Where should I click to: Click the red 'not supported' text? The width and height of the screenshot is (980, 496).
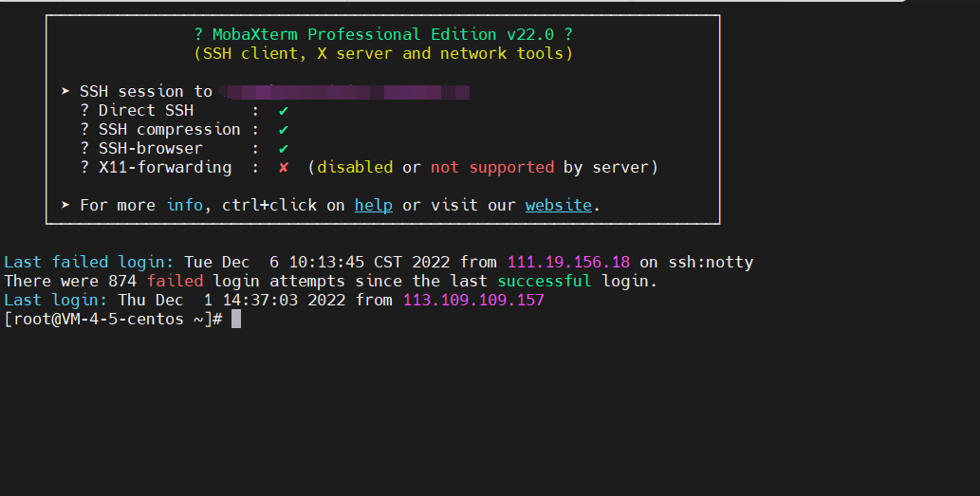491,167
